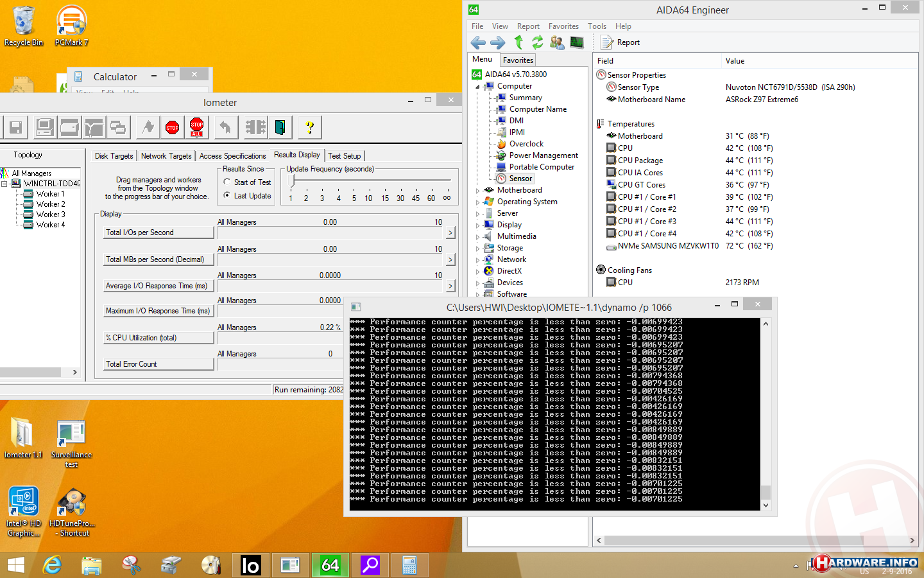Open the Tools menu in AIDA64

(597, 26)
